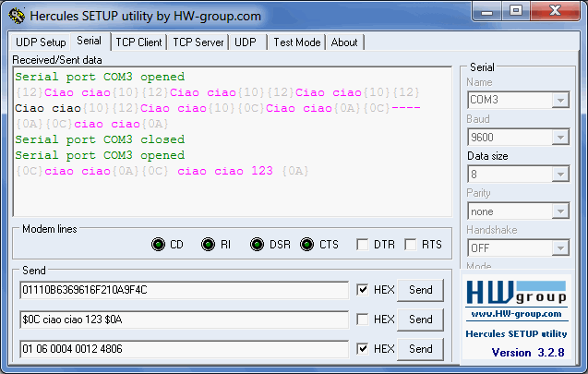Click the Hercules app icon in title bar
The image size is (588, 374).
(x=16, y=16)
